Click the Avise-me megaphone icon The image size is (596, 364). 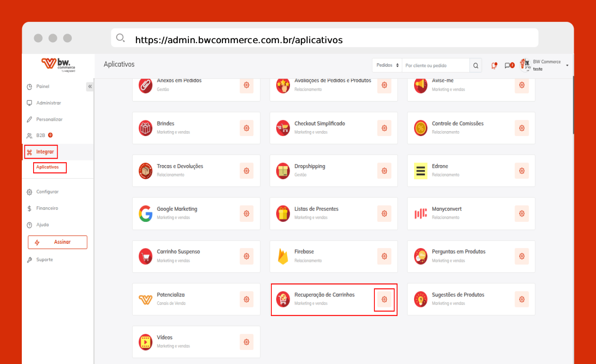(421, 85)
